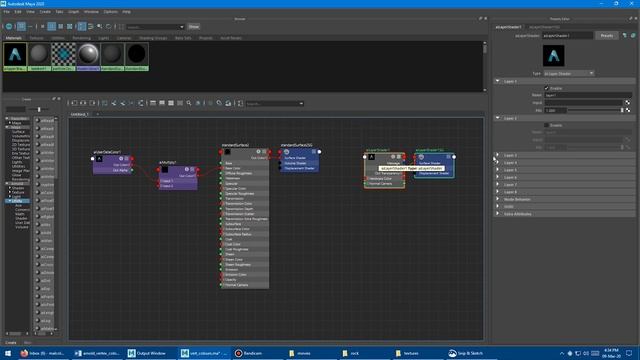Image resolution: width=640 pixels, height=360 pixels.
Task: Toggle the sort by name icon
Action: click(82, 27)
